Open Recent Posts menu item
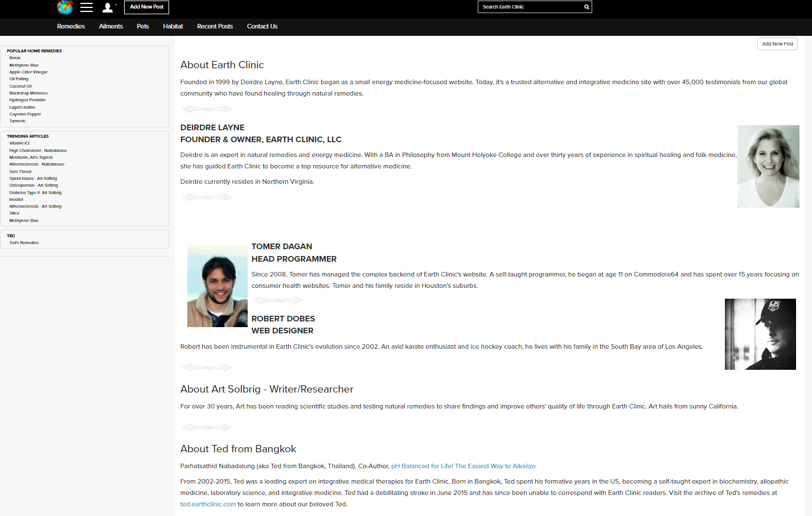Image resolution: width=812 pixels, height=516 pixels. point(215,27)
